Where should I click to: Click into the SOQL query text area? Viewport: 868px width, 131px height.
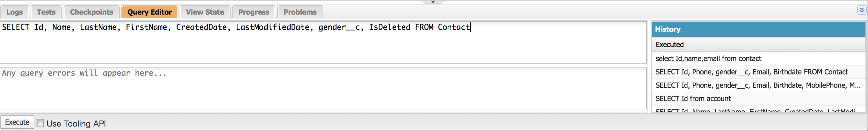pyautogui.click(x=323, y=42)
